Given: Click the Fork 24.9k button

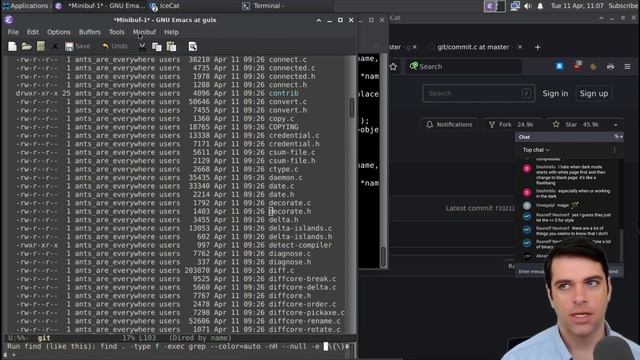Looking at the screenshot, I should (511, 124).
